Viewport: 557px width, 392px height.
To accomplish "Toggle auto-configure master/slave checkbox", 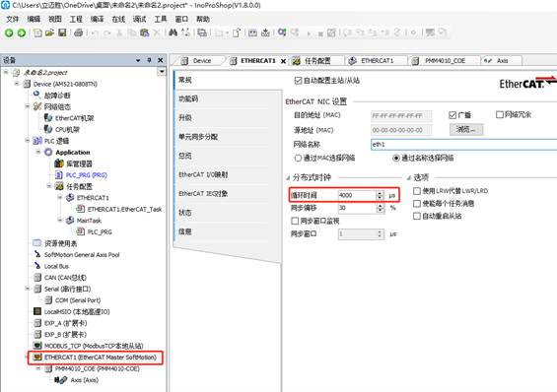I will tap(298, 81).
